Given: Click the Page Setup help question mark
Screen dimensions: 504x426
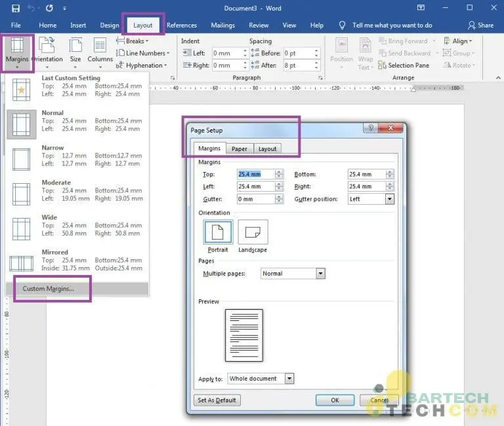Looking at the screenshot, I should (371, 128).
